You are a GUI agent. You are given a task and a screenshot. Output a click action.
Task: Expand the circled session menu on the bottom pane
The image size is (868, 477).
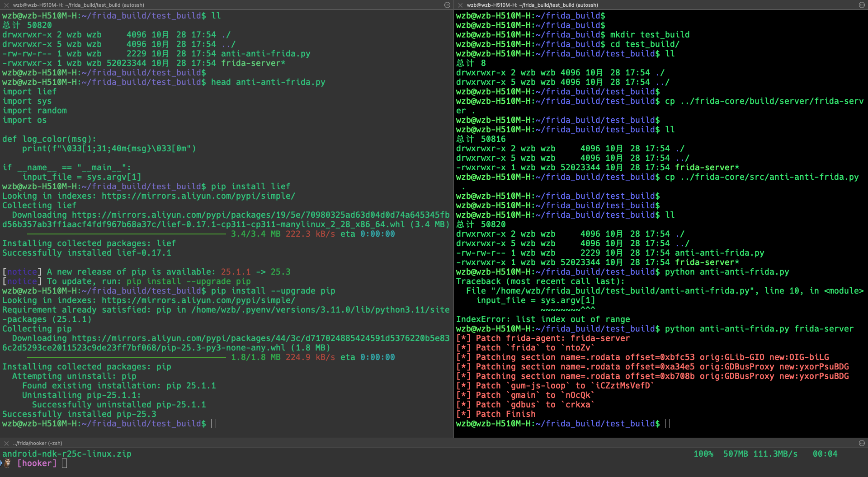pos(862,443)
